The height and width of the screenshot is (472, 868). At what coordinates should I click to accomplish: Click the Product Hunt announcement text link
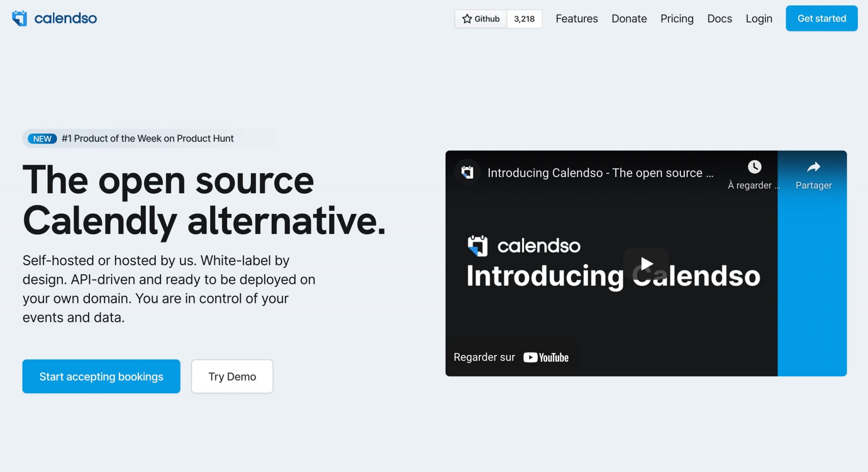pos(147,138)
